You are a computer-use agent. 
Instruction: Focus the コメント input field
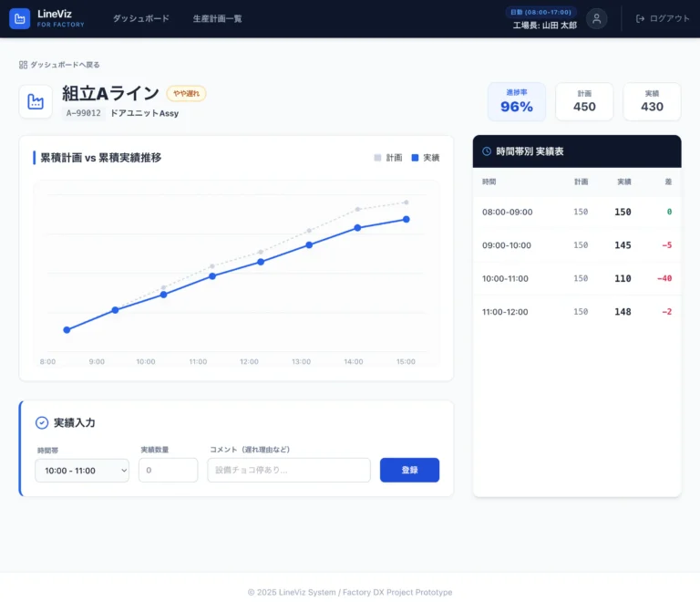point(288,470)
